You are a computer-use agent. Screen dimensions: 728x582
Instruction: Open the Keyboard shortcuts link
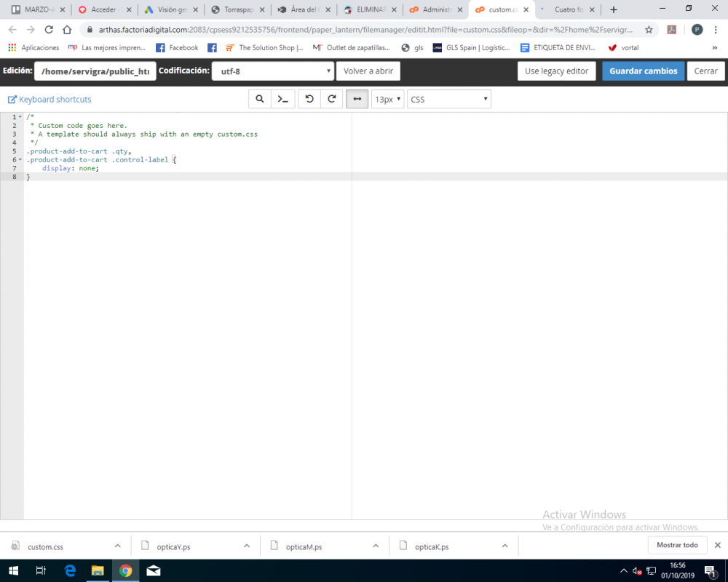pyautogui.click(x=49, y=98)
